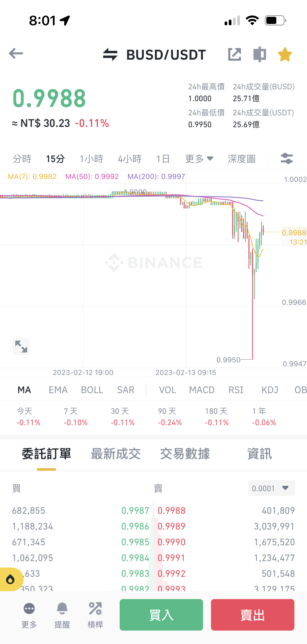
Task: Open the share/export icon
Action: [x=234, y=54]
